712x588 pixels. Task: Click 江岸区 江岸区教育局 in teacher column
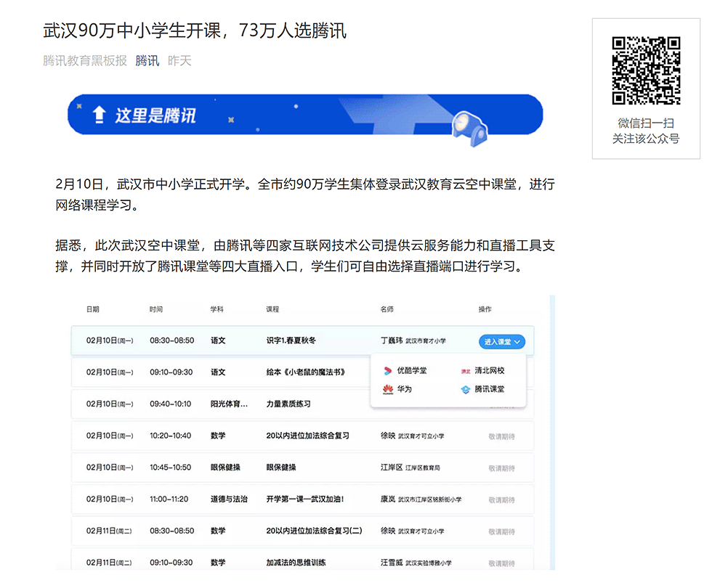click(410, 467)
